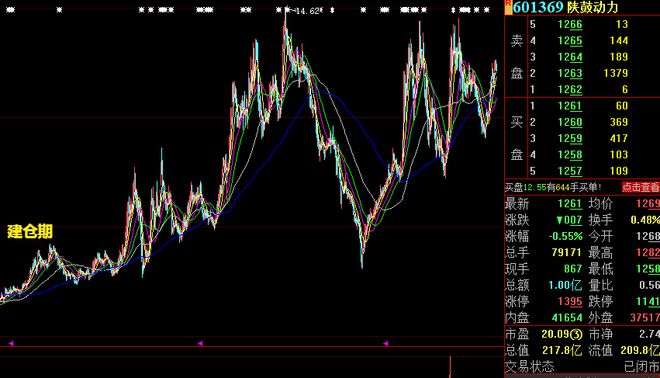Click the orange R margin-trading badge
The height and width of the screenshot is (378, 660).
pos(508,7)
